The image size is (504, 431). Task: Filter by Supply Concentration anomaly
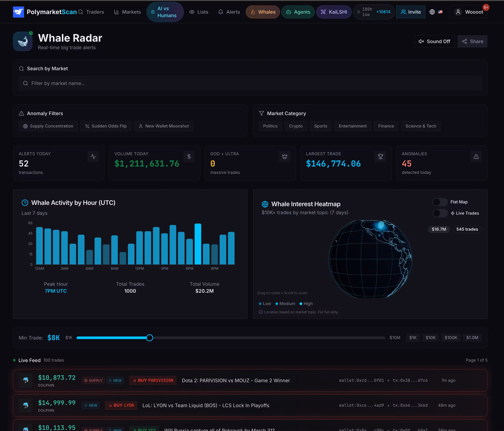click(x=48, y=126)
